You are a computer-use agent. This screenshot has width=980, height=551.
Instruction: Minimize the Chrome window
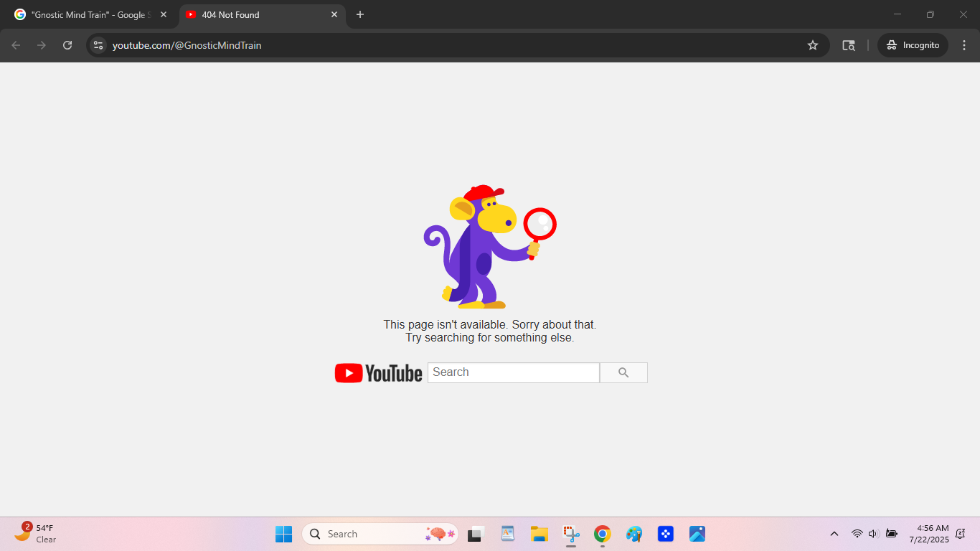pyautogui.click(x=897, y=14)
